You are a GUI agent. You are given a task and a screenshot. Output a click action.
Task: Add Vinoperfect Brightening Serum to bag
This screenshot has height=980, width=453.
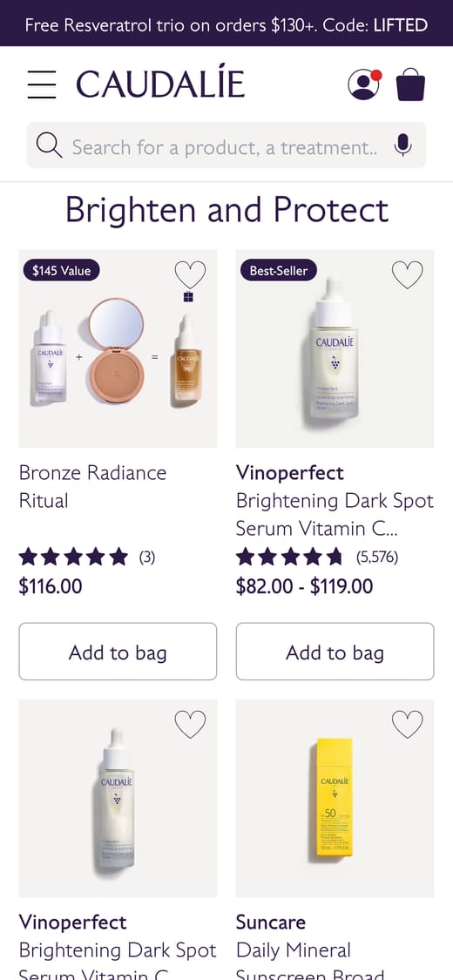pyautogui.click(x=335, y=652)
